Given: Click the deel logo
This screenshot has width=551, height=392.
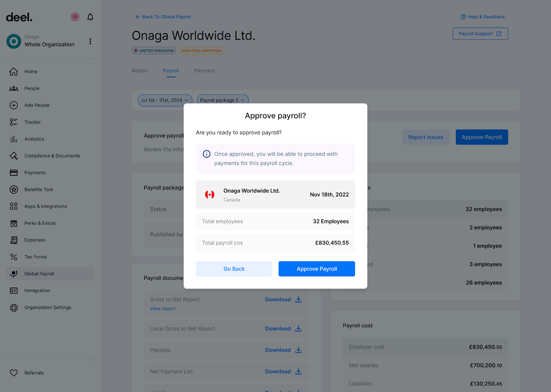Looking at the screenshot, I should tap(19, 17).
